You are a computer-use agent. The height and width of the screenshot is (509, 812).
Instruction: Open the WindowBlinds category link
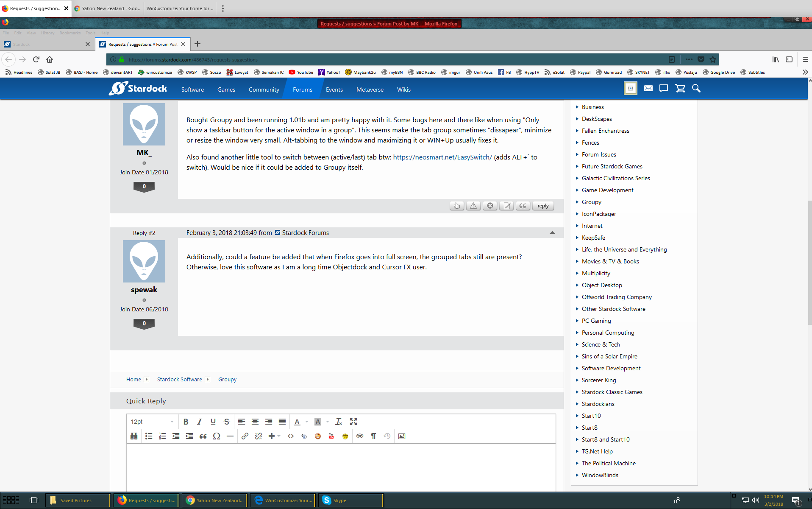tap(600, 475)
